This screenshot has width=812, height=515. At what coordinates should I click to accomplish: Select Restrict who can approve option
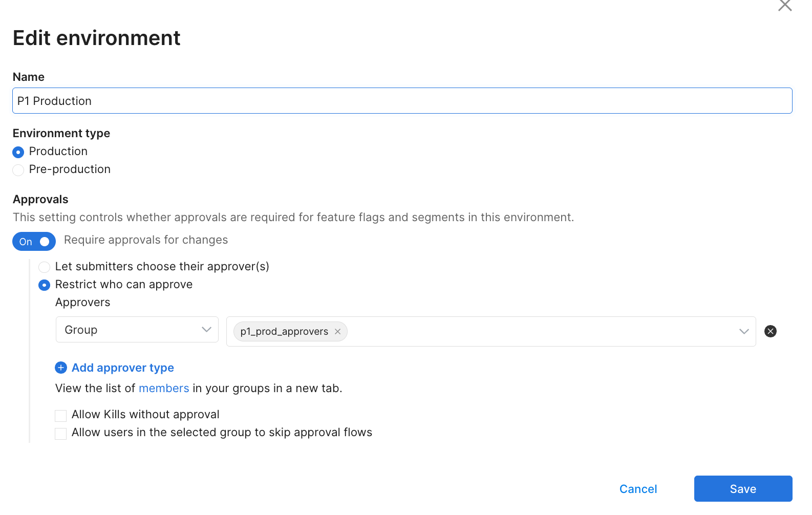(x=45, y=285)
